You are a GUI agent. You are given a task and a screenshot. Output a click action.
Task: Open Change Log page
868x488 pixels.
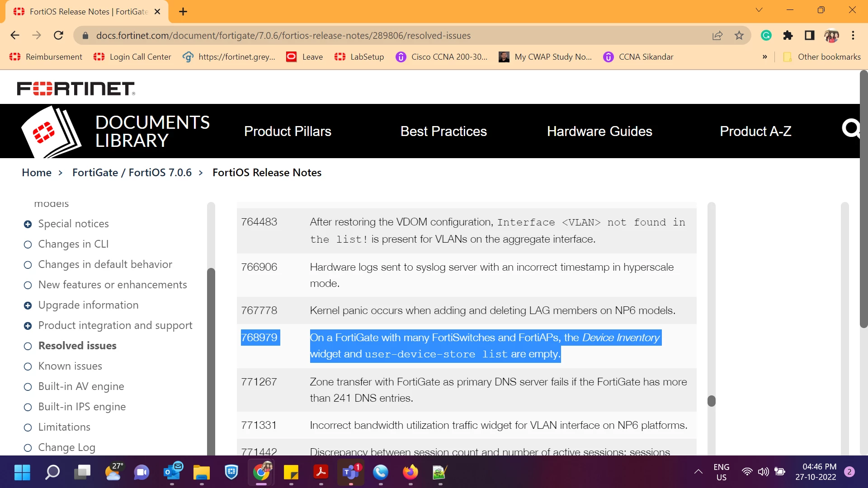[67, 447]
